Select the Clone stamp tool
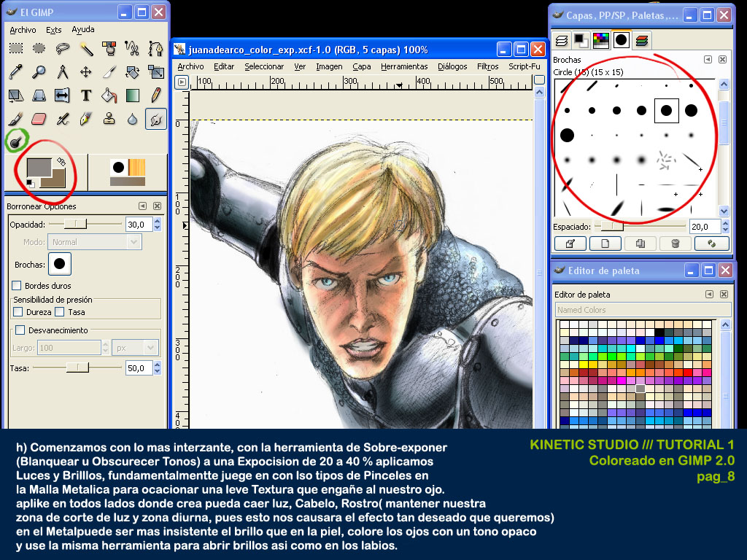The height and width of the screenshot is (560, 747). (x=109, y=119)
